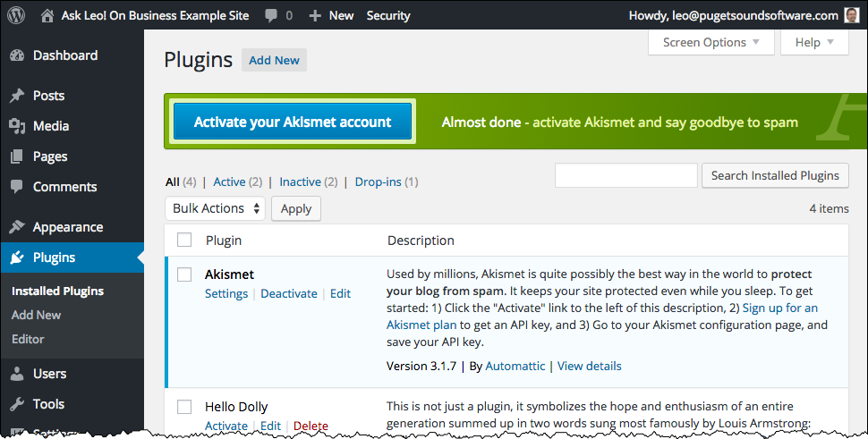
Task: Click the '4 items' count text
Action: pyautogui.click(x=829, y=208)
